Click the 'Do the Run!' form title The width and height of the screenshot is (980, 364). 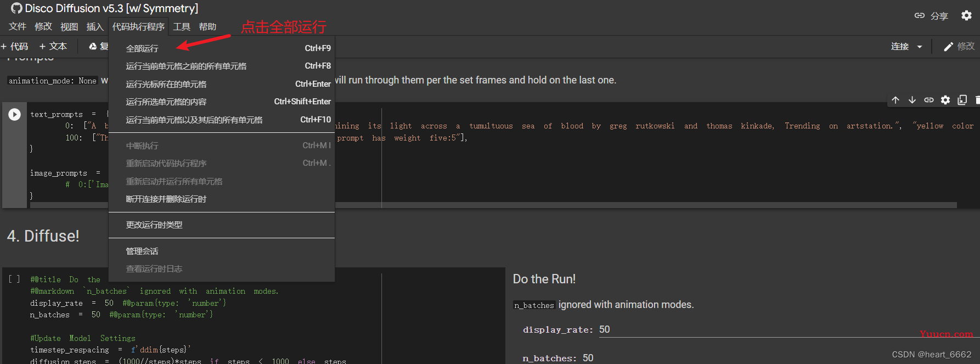tap(544, 279)
